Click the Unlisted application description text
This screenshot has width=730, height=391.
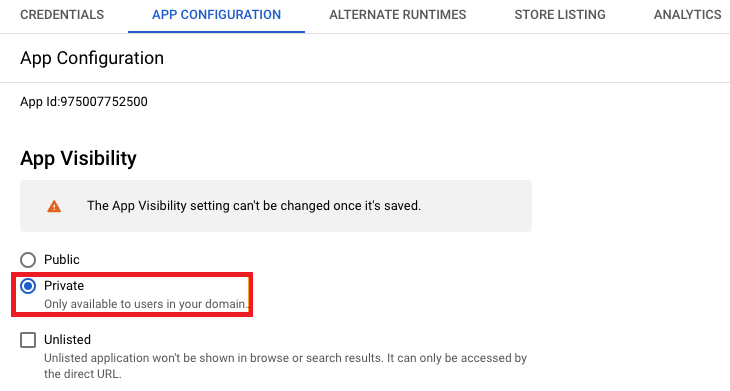[x=285, y=358]
